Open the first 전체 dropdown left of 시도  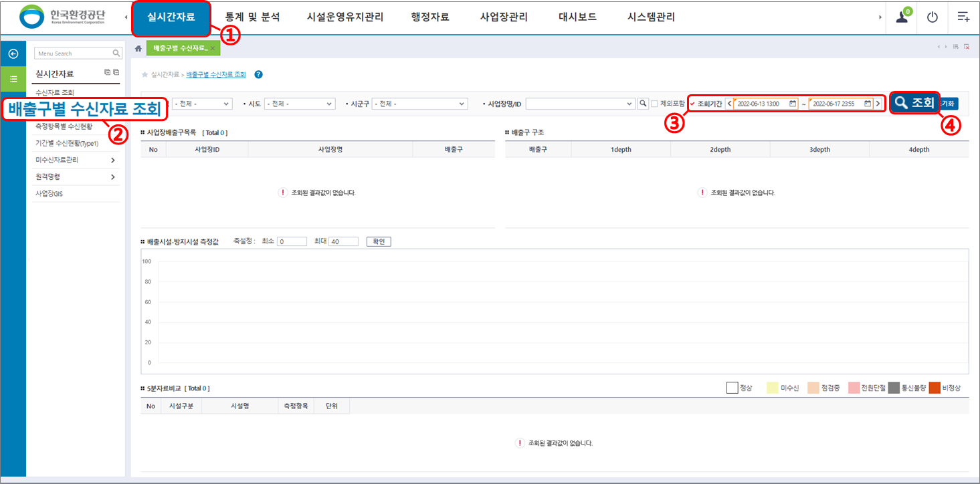[202, 104]
